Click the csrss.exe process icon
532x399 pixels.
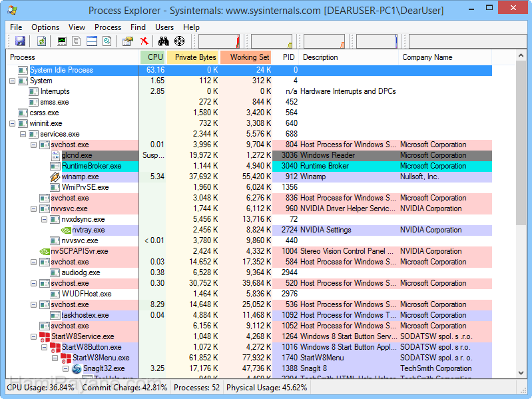tap(23, 113)
